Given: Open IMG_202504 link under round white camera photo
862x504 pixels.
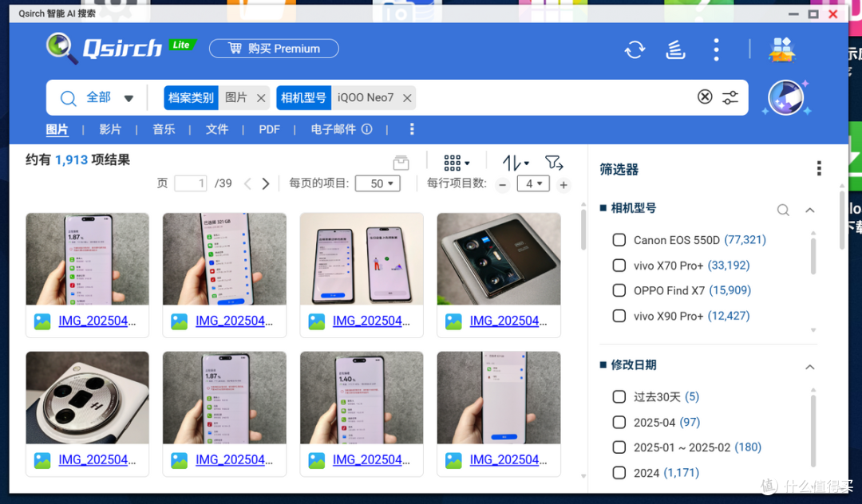Looking at the screenshot, I should 97,460.
